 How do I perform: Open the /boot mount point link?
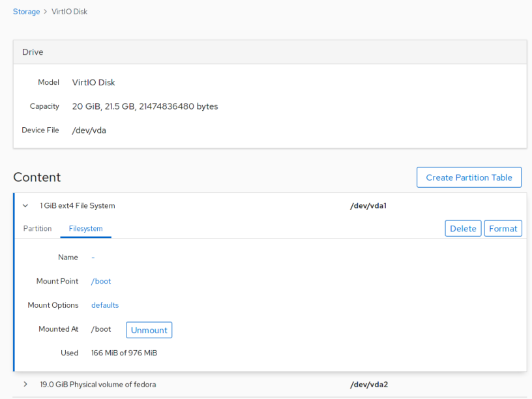[x=100, y=281]
